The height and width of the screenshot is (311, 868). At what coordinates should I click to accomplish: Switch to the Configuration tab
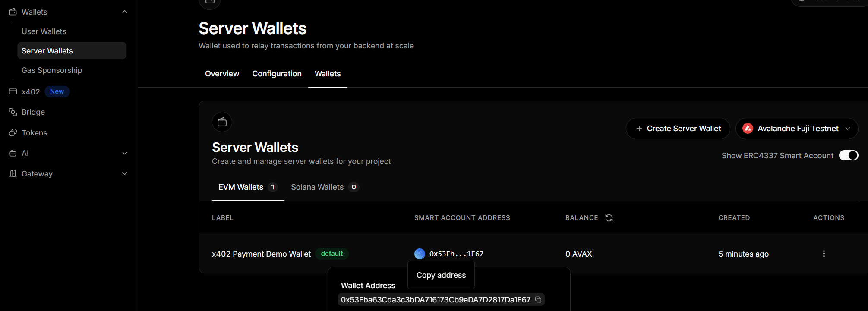(277, 73)
